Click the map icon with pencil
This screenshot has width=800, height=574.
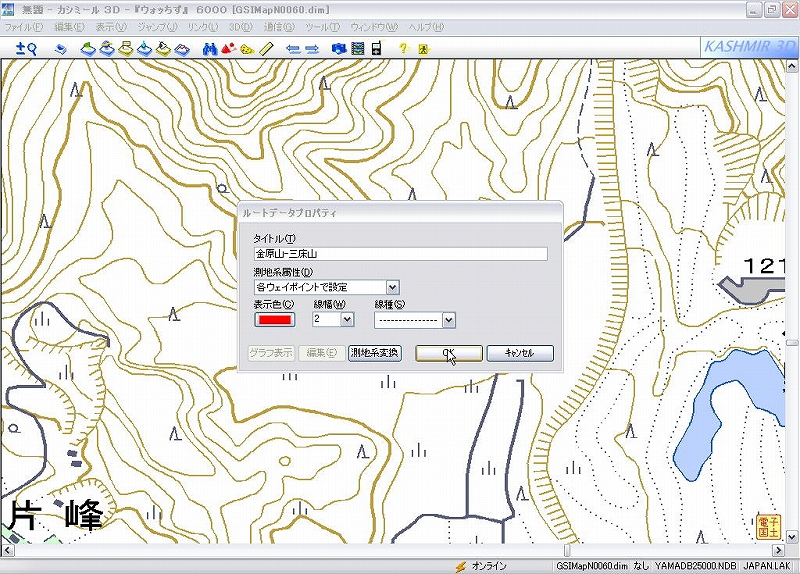(163, 49)
